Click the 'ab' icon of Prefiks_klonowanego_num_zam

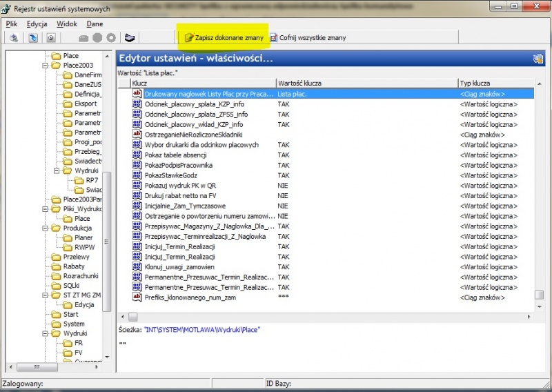point(137,297)
